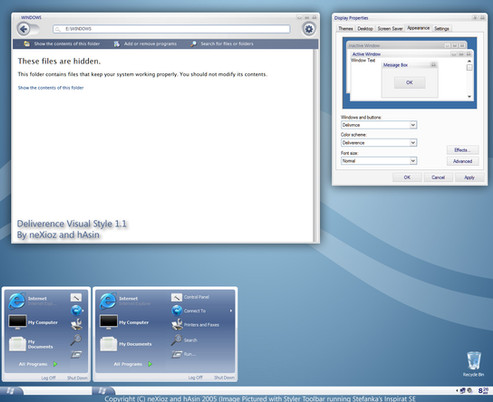Expand the Windows and buttons dropdown
Image resolution: width=493 pixels, height=402 pixels.
tap(413, 125)
